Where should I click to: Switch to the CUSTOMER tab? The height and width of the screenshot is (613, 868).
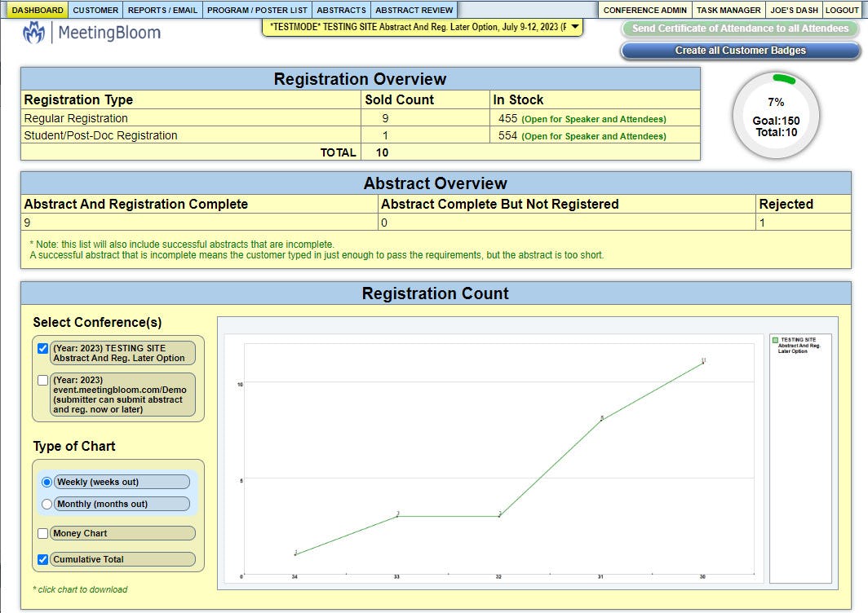pyautogui.click(x=95, y=10)
